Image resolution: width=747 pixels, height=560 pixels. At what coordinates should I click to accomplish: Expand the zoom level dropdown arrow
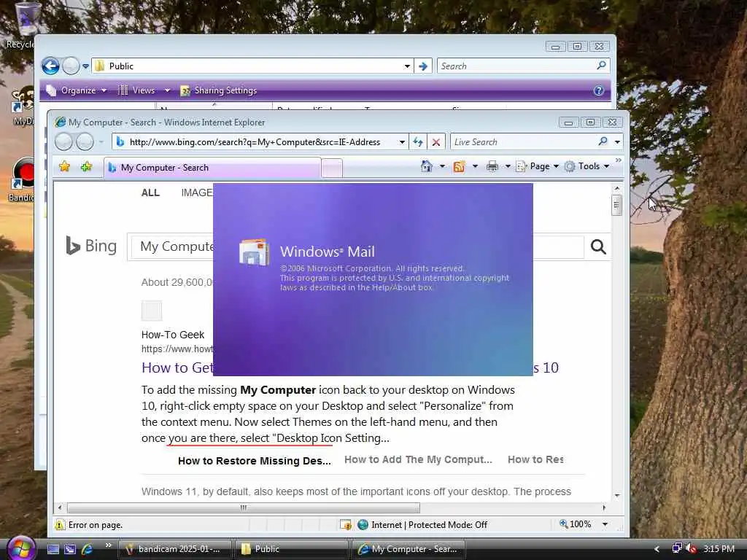(605, 524)
